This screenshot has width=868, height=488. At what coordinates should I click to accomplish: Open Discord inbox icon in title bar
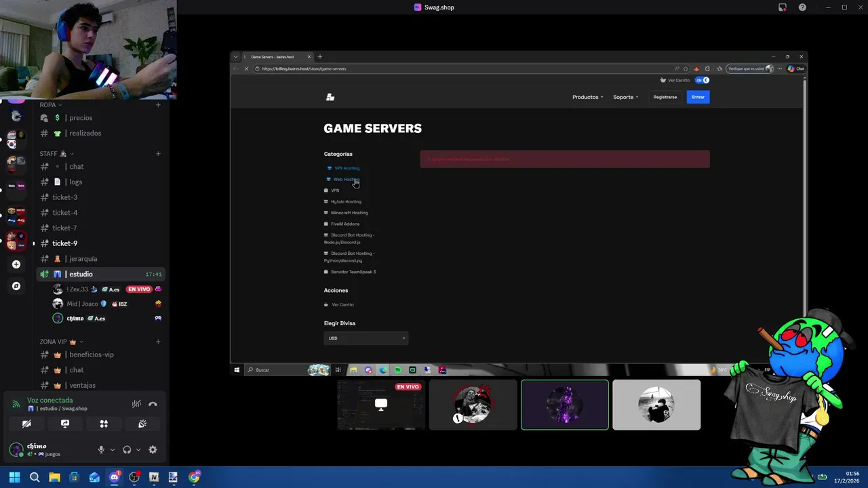(x=783, y=7)
